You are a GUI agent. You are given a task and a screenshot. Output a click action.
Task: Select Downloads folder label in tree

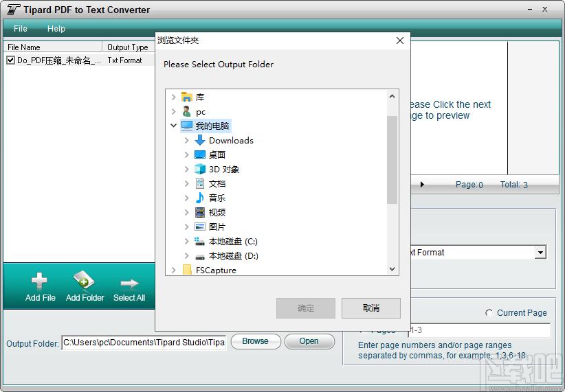(231, 140)
